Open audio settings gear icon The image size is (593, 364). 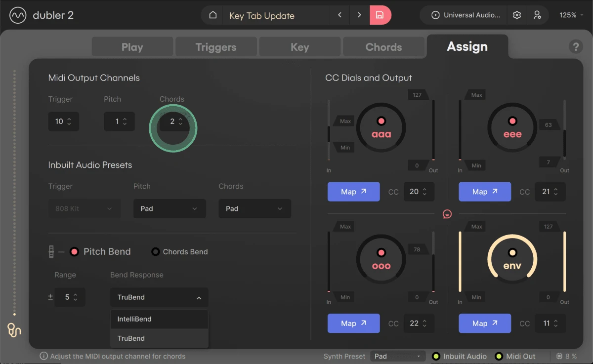tap(517, 15)
